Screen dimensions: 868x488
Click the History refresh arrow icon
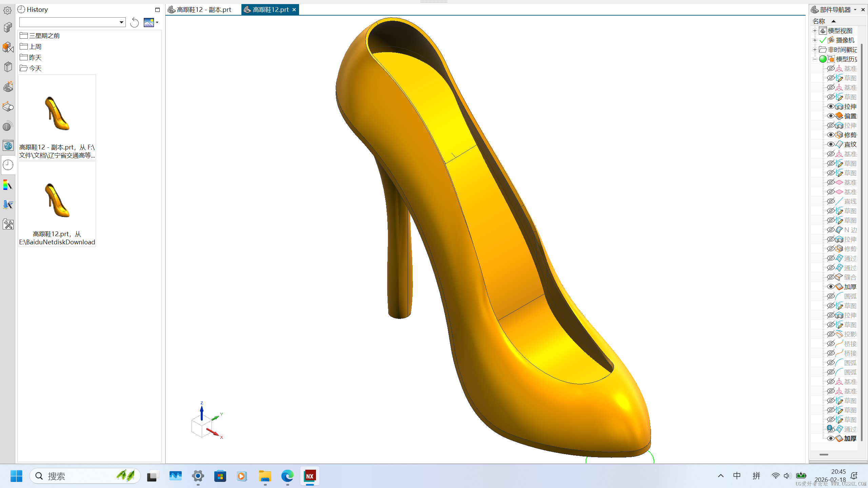click(135, 22)
